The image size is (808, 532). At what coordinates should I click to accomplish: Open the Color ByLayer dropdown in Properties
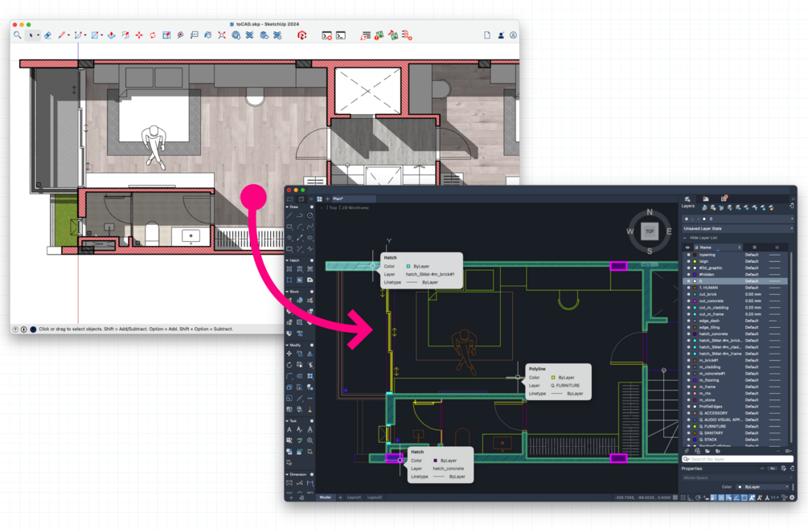[763, 487]
